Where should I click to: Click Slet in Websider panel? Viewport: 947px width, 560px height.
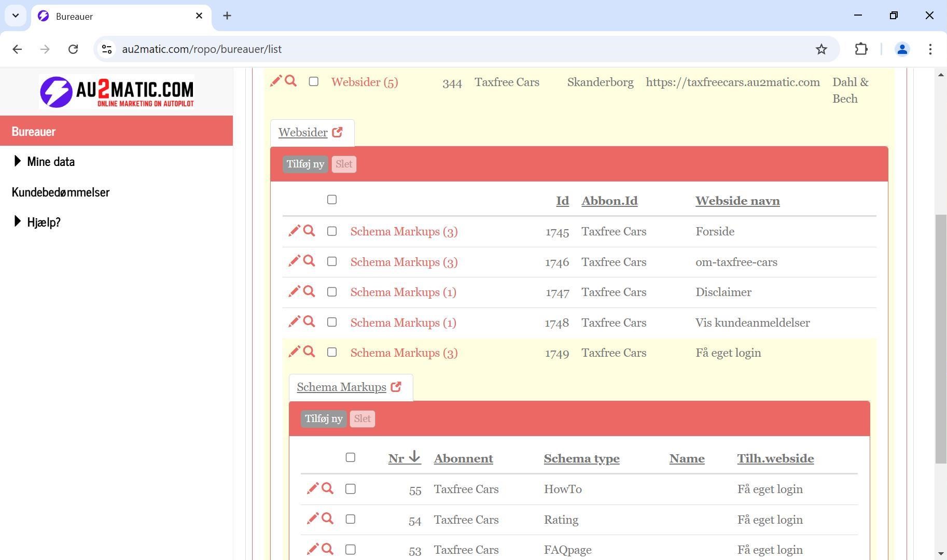(344, 164)
